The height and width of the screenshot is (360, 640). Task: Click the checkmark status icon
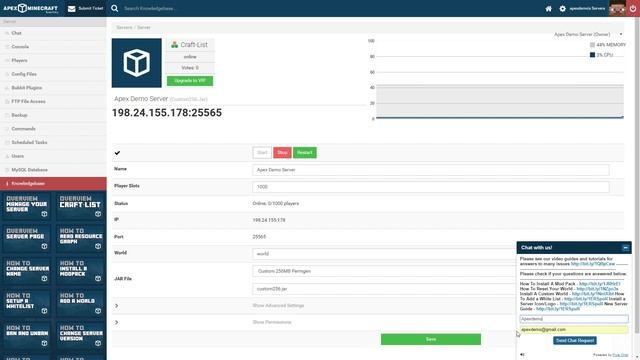point(118,153)
